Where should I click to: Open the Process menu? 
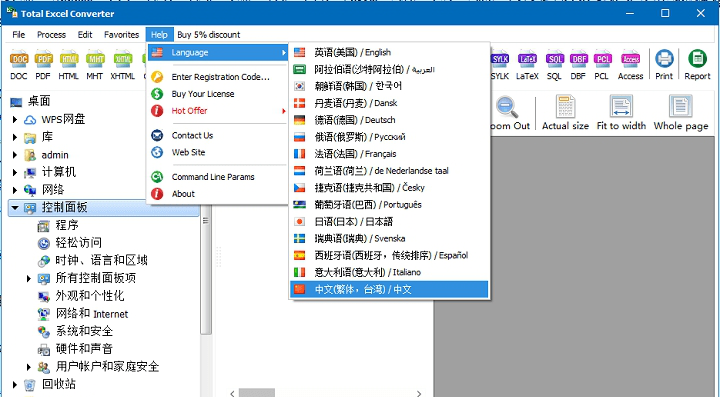pos(51,34)
